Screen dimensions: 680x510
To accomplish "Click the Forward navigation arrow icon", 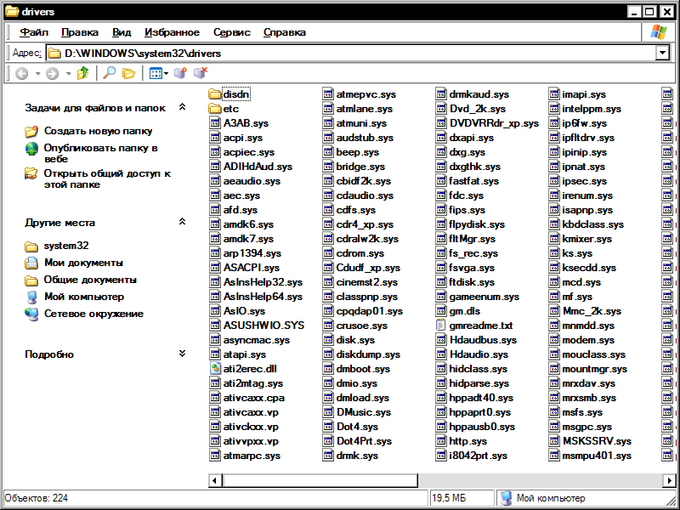I will (x=52, y=73).
